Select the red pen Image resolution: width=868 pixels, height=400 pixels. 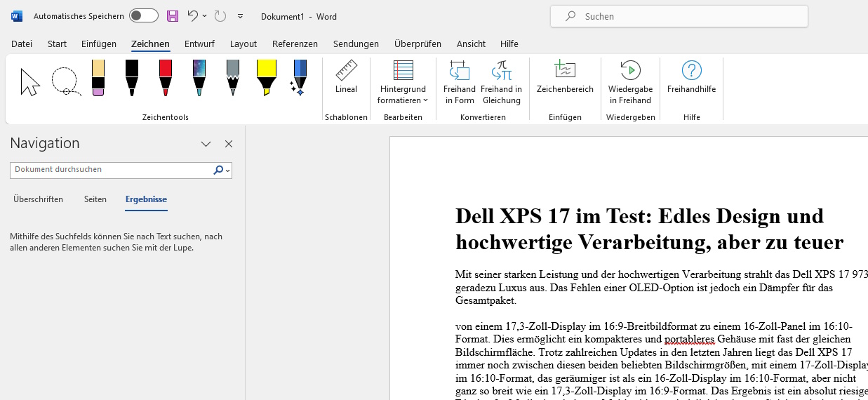click(x=166, y=78)
